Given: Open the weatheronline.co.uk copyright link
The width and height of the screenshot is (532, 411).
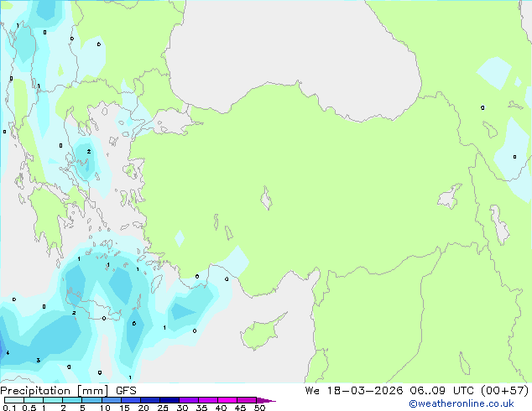Looking at the screenshot, I should click(x=462, y=403).
